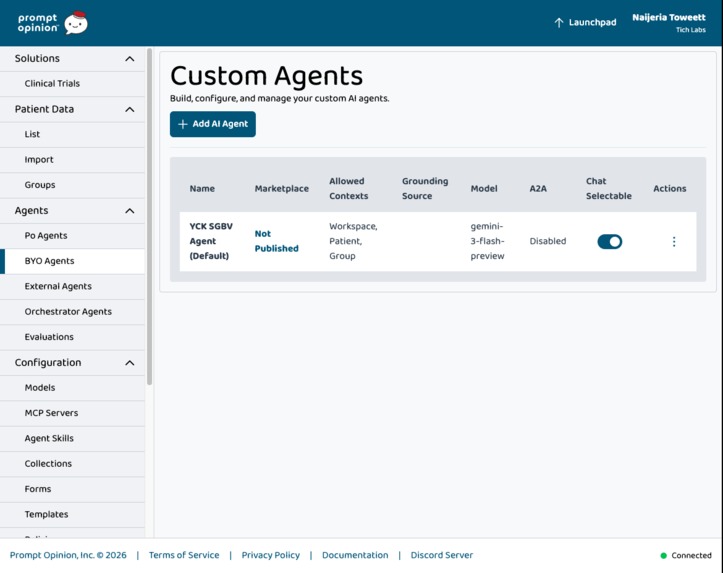Open Forms in sidebar
This screenshot has height=573, width=723.
click(72, 489)
